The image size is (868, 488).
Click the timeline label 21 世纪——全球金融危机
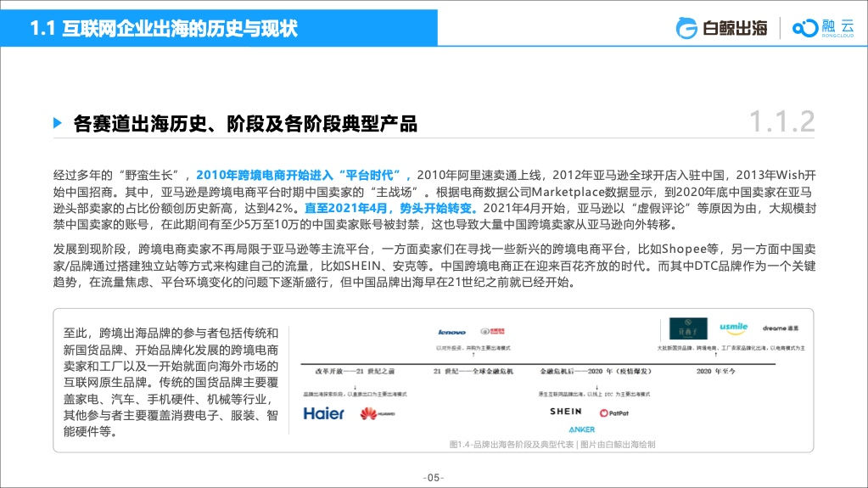coord(473,371)
